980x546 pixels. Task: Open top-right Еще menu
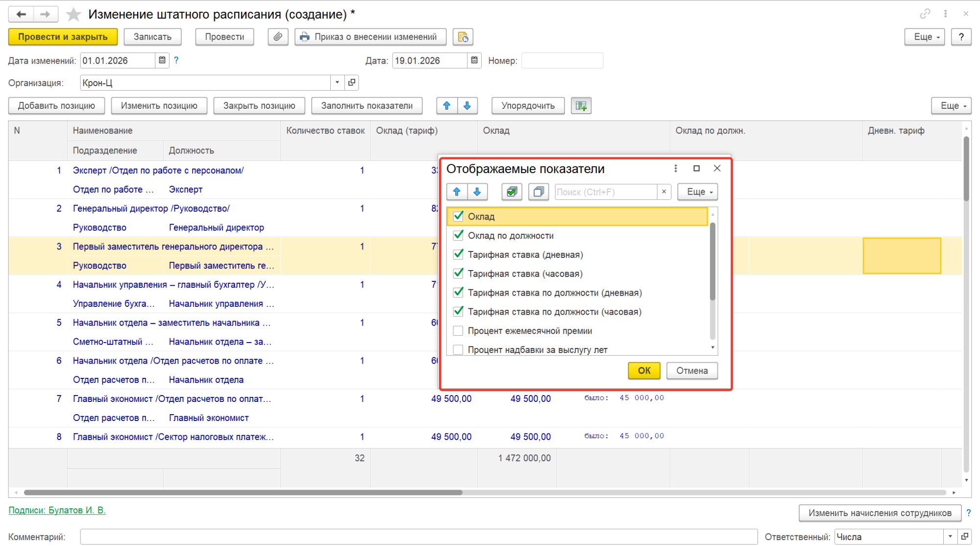coord(924,37)
